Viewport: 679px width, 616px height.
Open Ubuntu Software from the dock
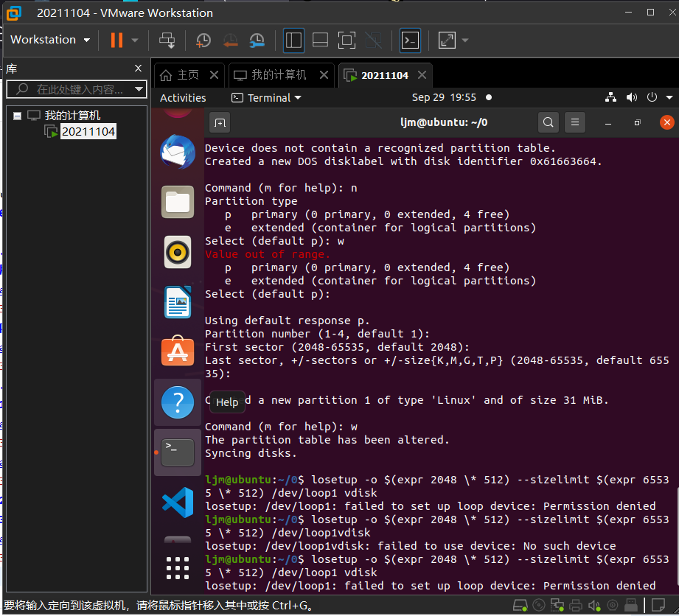(178, 351)
